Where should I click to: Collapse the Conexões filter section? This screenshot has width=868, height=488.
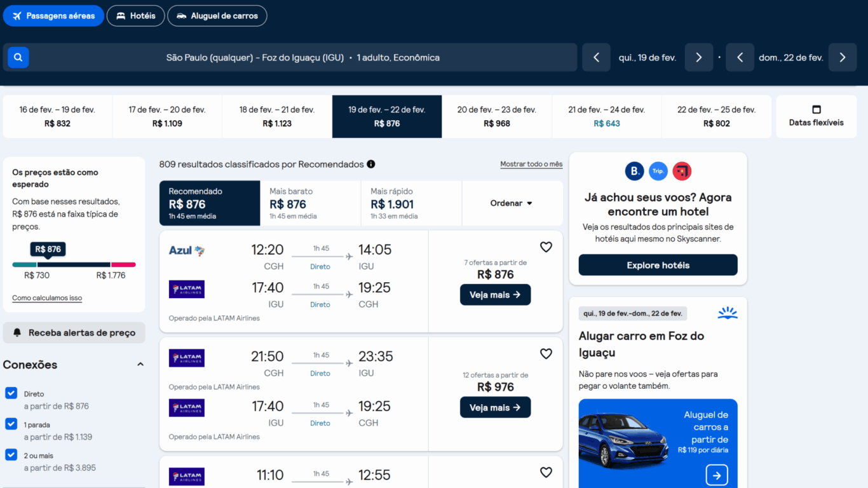(140, 363)
